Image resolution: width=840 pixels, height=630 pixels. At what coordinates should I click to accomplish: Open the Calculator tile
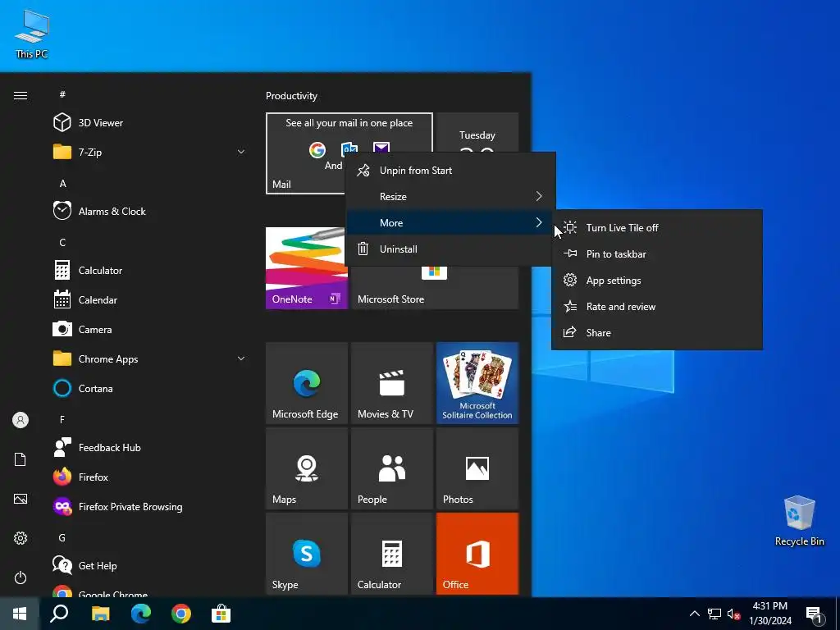click(391, 554)
